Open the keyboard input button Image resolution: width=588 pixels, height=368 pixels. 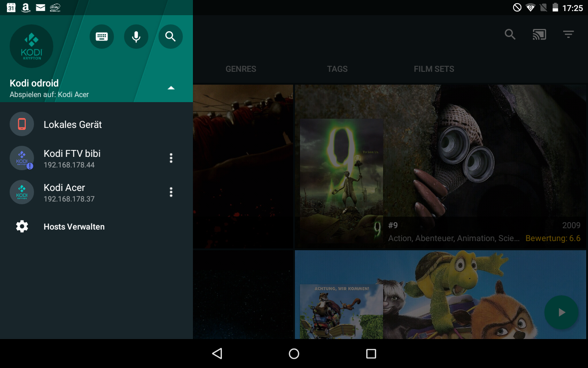[102, 37]
